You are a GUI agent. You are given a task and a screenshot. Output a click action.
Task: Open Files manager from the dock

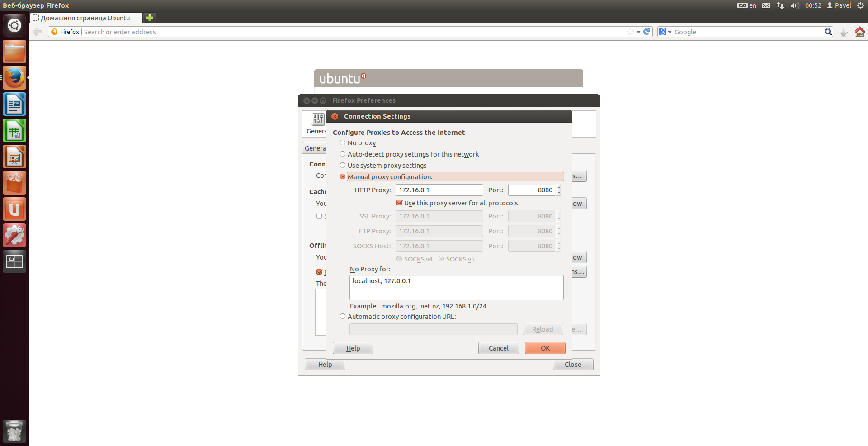[x=14, y=52]
